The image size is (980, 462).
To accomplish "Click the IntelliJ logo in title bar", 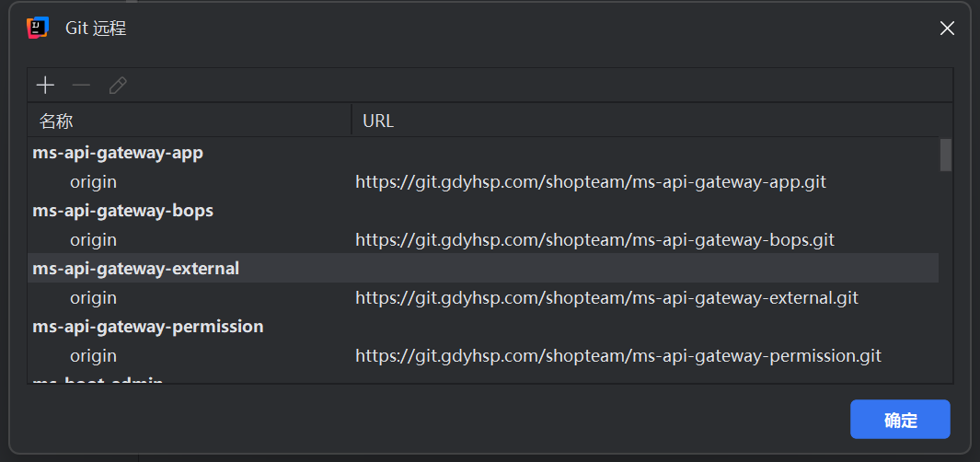I will tap(38, 28).
